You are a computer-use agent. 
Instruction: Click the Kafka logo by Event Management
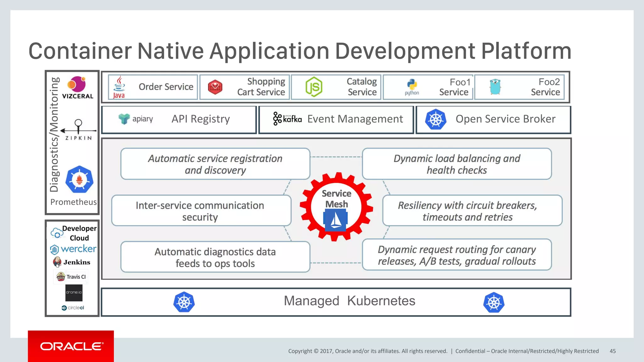(287, 119)
